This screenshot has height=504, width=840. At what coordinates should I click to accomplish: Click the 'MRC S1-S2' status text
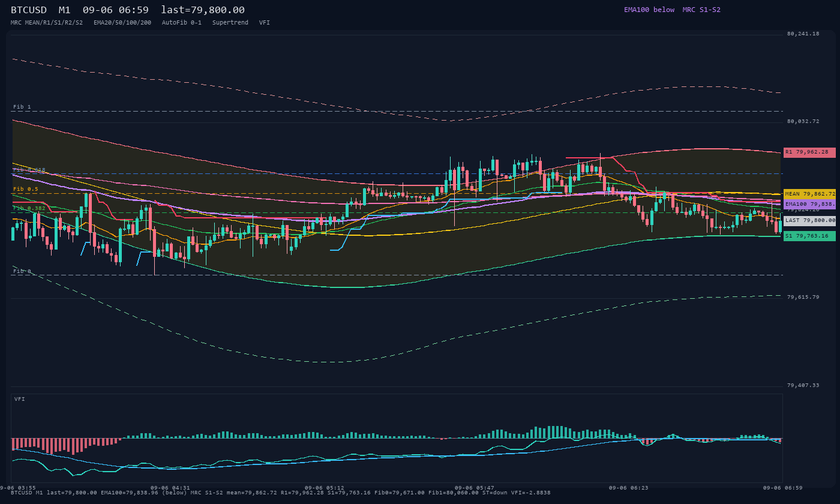pos(701,10)
